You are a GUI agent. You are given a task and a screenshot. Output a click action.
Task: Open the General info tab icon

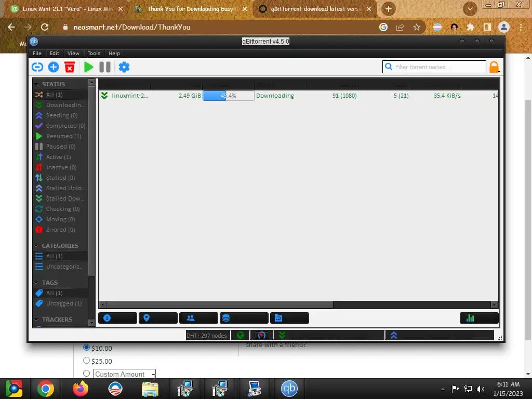tap(107, 318)
